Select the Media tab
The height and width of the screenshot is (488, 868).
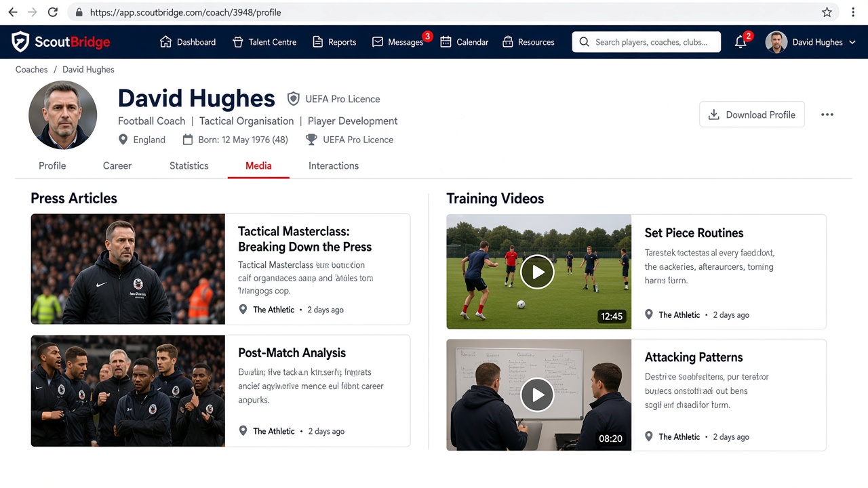(258, 165)
